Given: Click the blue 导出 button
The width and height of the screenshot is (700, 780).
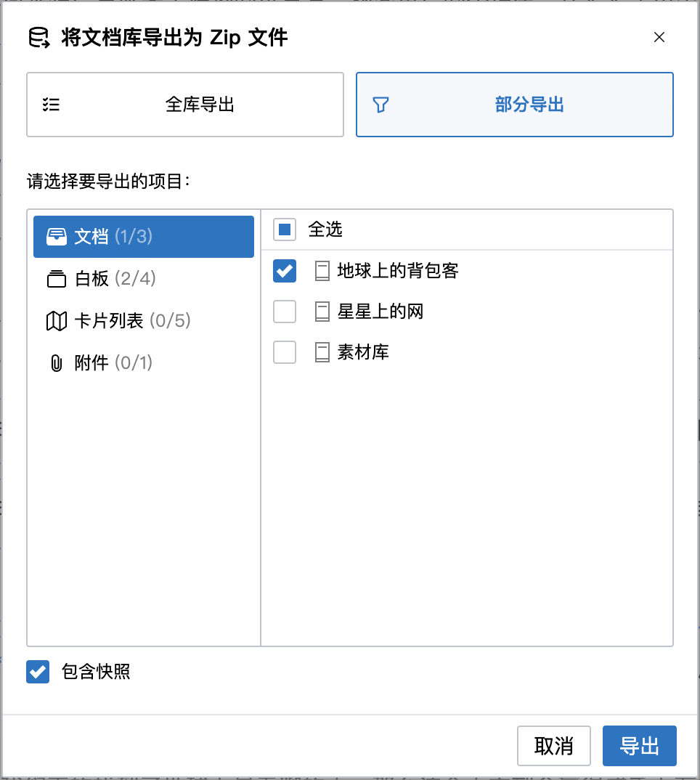Looking at the screenshot, I should click(x=639, y=746).
